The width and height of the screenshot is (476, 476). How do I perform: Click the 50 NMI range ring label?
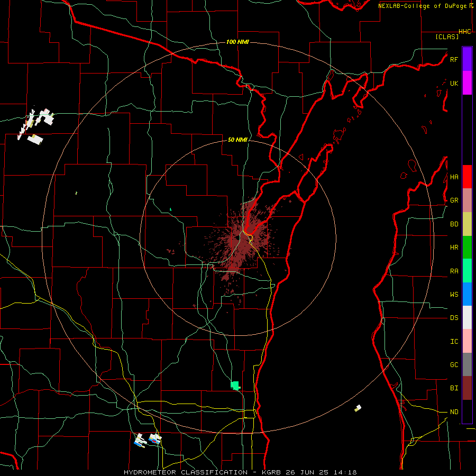point(237,140)
